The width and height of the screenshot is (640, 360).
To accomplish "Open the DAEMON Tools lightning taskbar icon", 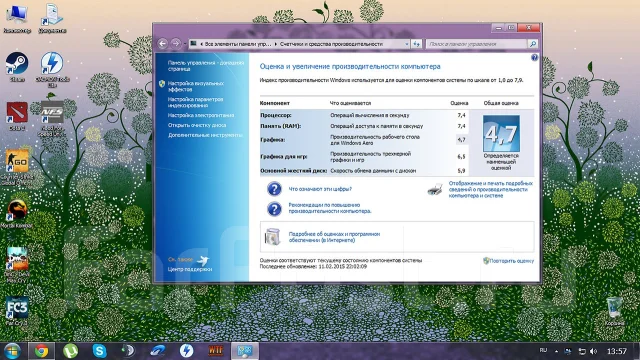I will 186,351.
